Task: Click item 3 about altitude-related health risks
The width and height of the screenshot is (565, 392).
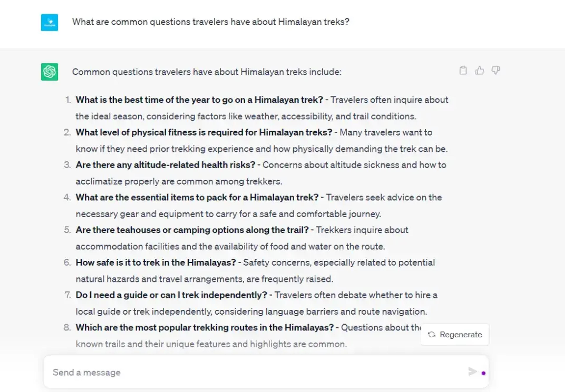Action: click(x=261, y=173)
